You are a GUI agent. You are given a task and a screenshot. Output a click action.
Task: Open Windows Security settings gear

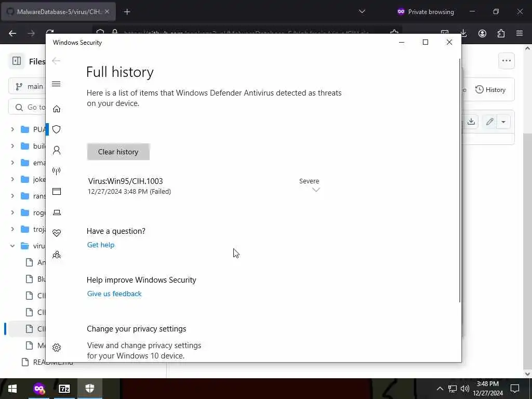[57, 348]
